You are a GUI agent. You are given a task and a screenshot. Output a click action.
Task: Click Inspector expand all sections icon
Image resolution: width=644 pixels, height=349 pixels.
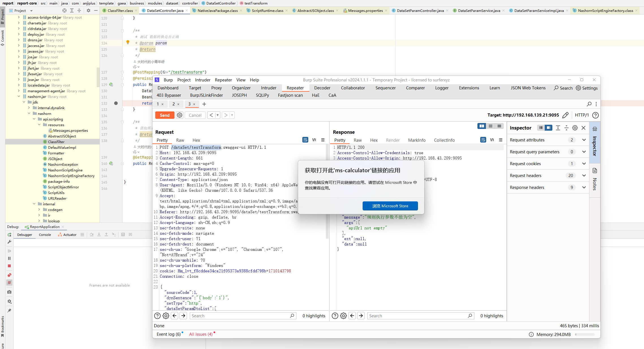pyautogui.click(x=558, y=128)
